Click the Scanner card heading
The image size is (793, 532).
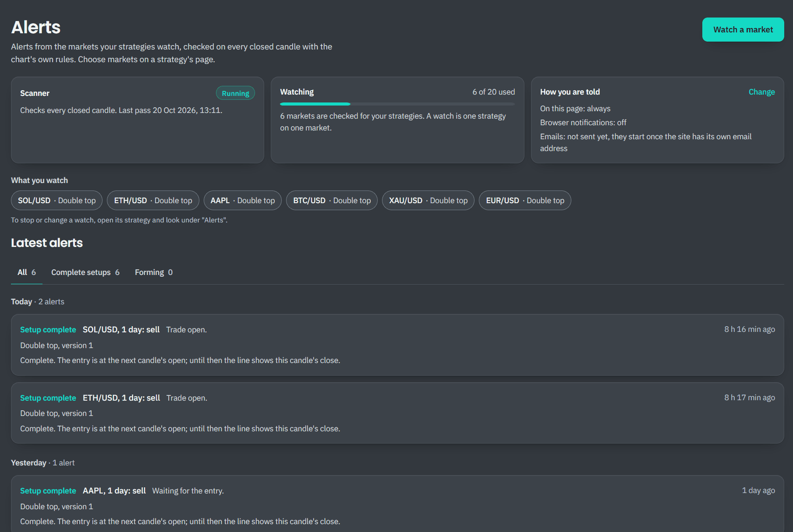(x=35, y=93)
